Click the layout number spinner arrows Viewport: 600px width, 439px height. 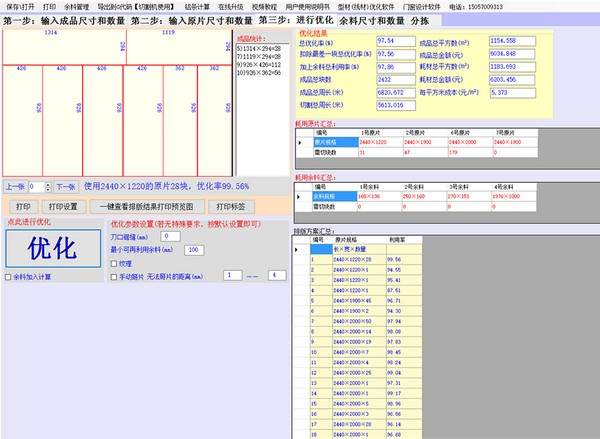click(x=46, y=187)
